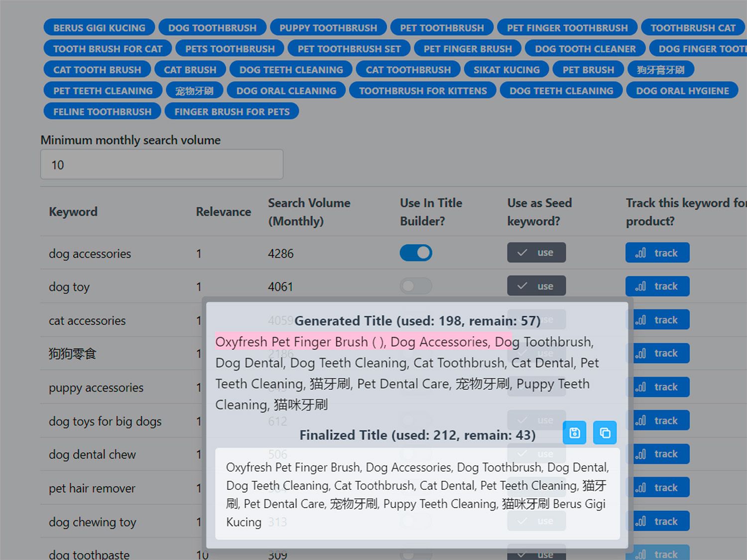Select BERUS GIGI KUCING keyword tag

99,28
